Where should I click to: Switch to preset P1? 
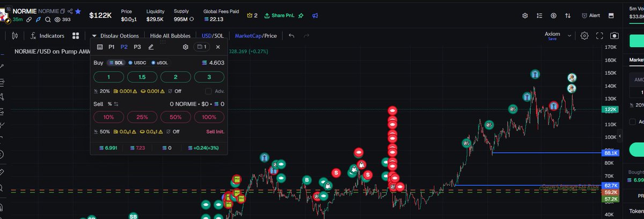click(x=112, y=47)
